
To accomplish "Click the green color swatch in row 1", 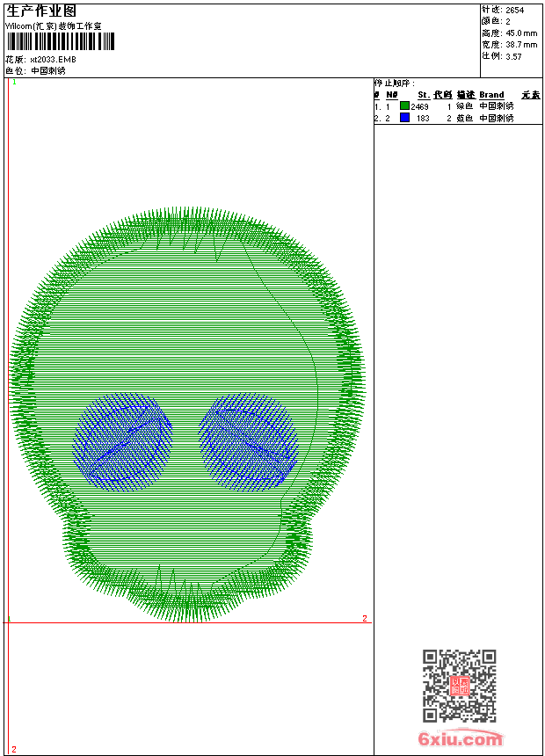I will (x=404, y=105).
